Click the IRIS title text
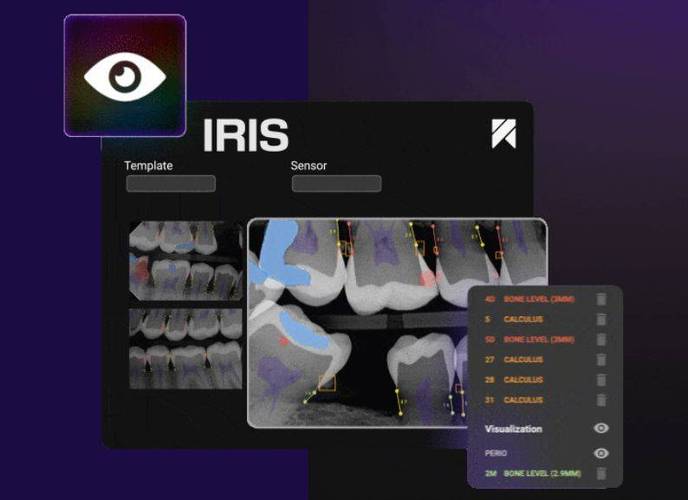 pyautogui.click(x=245, y=135)
